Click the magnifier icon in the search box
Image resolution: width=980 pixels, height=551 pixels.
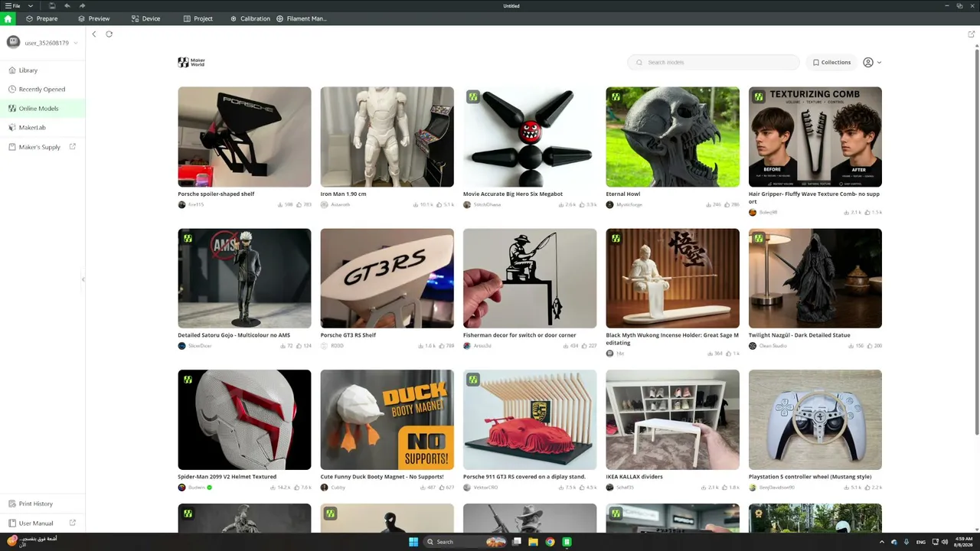(x=639, y=62)
